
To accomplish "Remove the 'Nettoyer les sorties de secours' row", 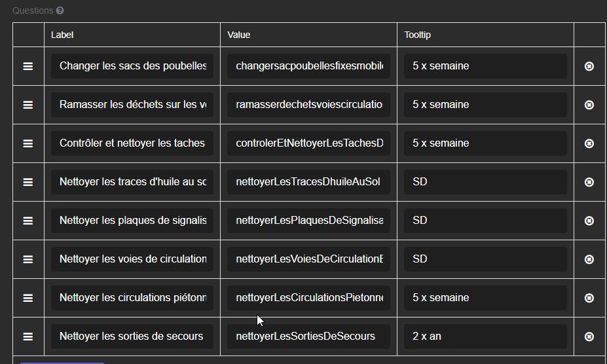I will 589,337.
